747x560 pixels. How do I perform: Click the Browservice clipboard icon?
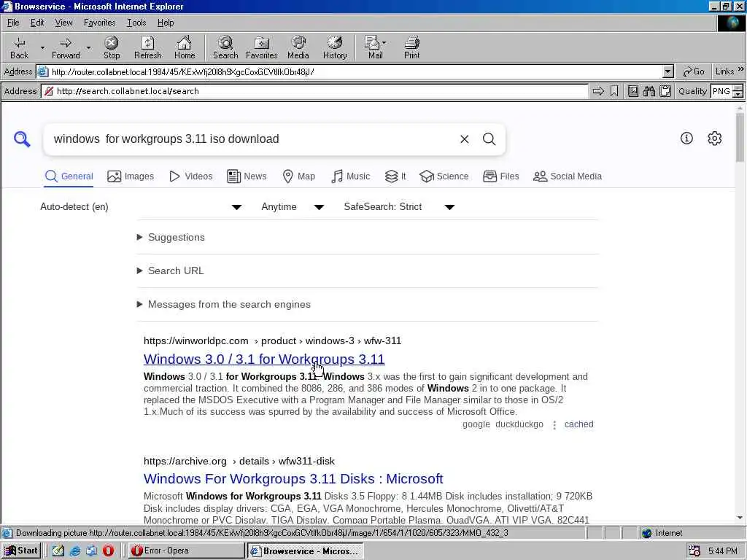[x=665, y=91]
